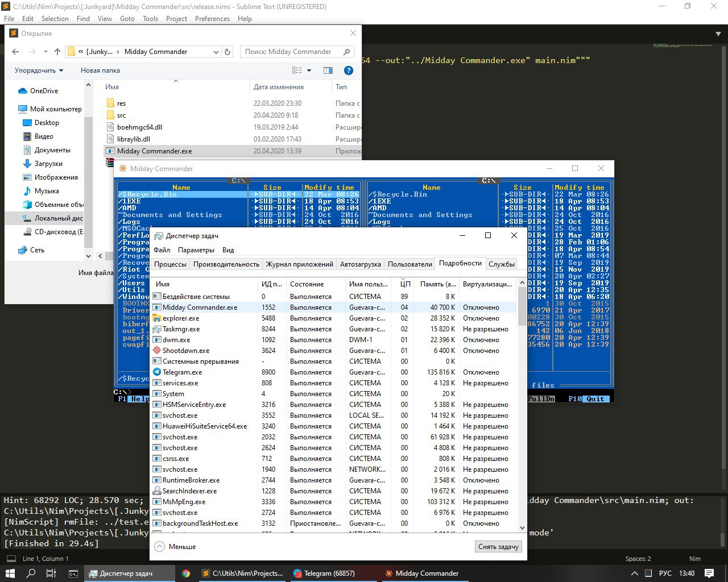This screenshot has height=582, width=728.
Task: Open the File menu in Sublime Text
Action: point(9,19)
